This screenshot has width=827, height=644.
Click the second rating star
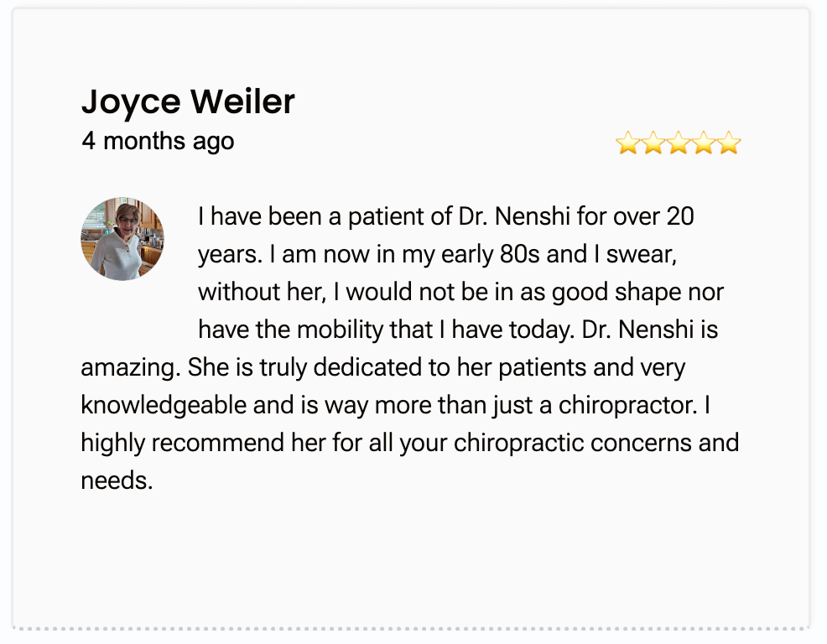pos(653,143)
